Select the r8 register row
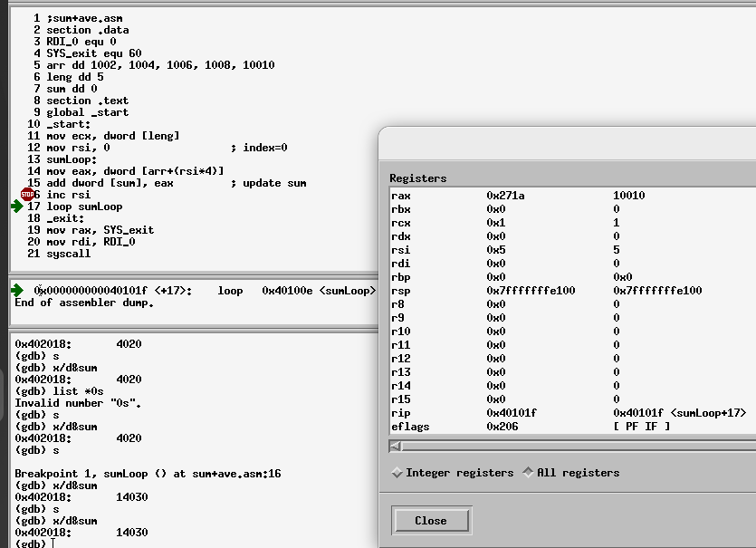 (573, 304)
